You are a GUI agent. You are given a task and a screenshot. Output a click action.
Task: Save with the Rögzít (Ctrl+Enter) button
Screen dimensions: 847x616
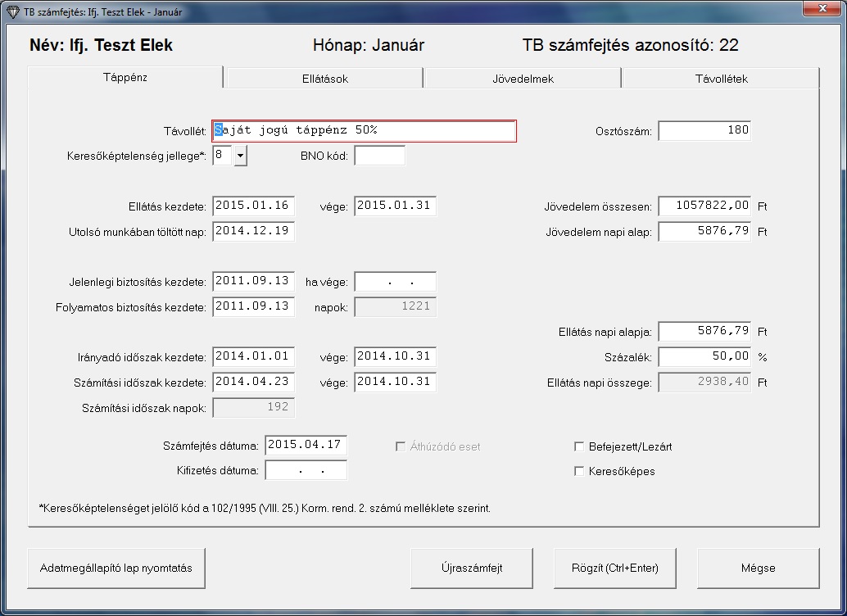pyautogui.click(x=615, y=568)
